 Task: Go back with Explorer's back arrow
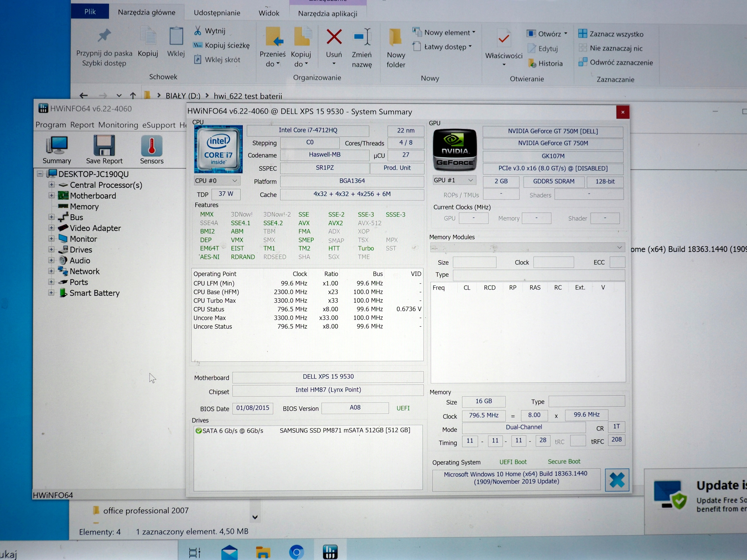coord(83,96)
